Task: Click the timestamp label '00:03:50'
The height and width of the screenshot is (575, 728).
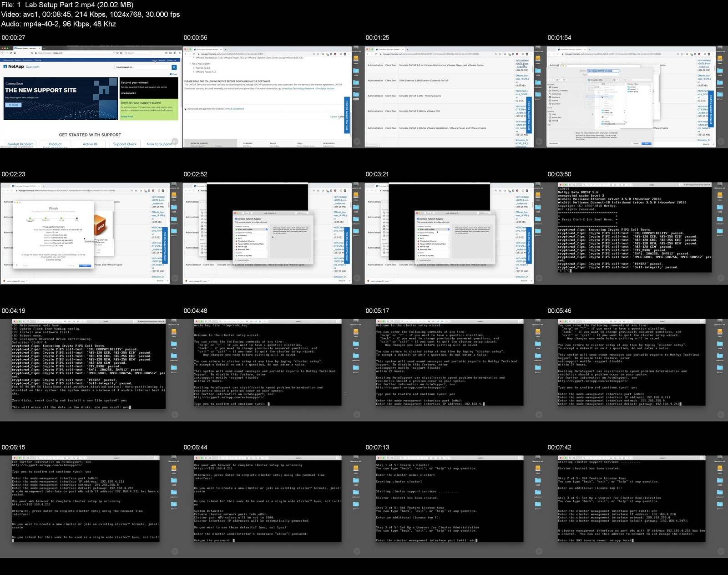Action: pos(560,174)
